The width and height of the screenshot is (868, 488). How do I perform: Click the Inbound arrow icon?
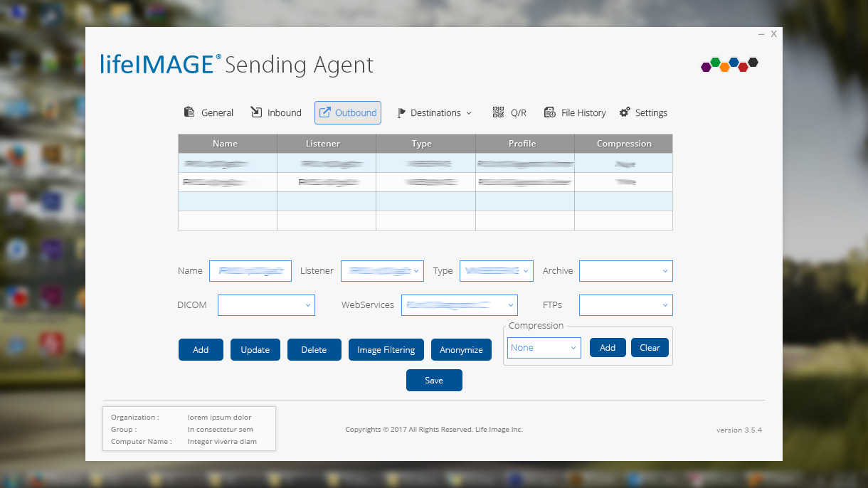pos(256,112)
